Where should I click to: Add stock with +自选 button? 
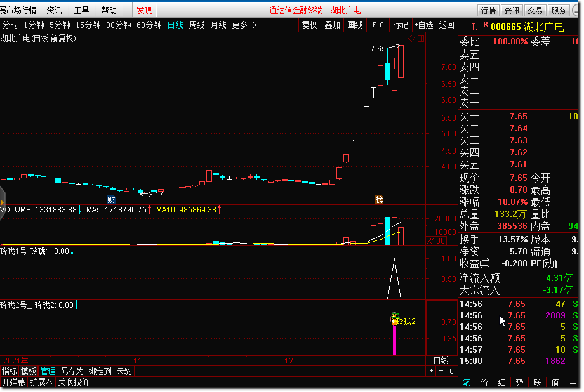424,25
